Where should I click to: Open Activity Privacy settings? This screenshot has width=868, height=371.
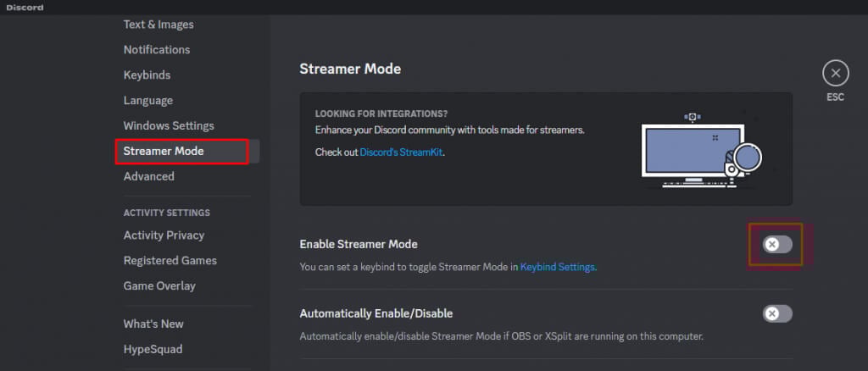point(164,235)
